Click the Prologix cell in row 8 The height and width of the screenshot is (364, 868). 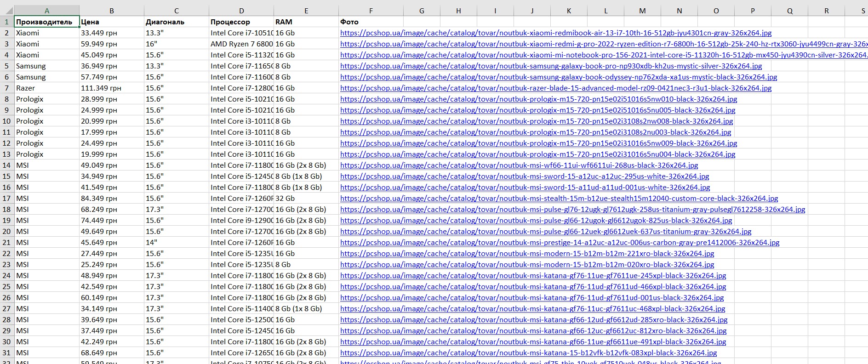pyautogui.click(x=47, y=99)
